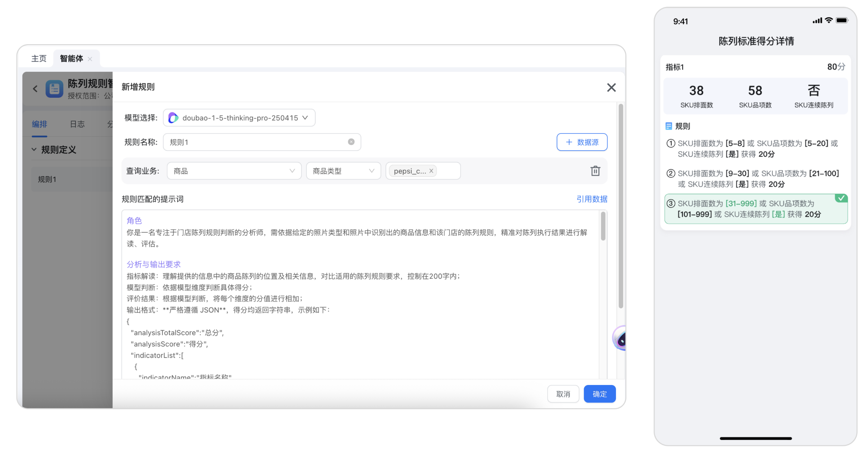Open the 商品类型 dropdown
Screen dimensions: 868x449
click(x=343, y=171)
